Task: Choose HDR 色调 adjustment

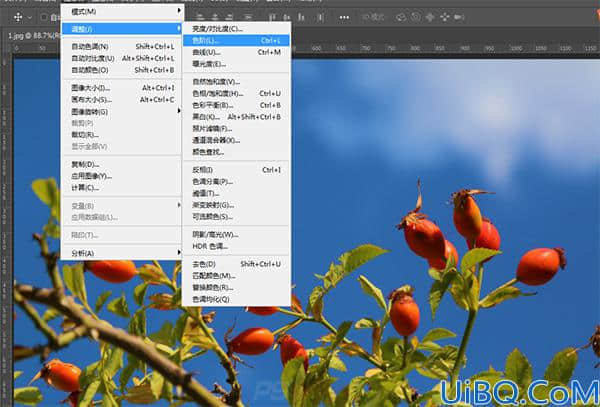Action: 236,246
